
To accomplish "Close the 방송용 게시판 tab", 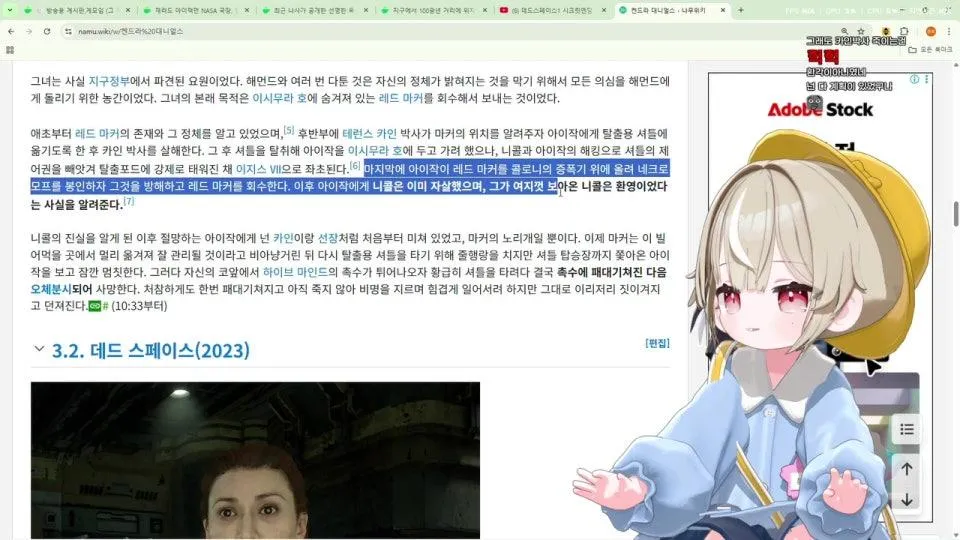I will [127, 10].
